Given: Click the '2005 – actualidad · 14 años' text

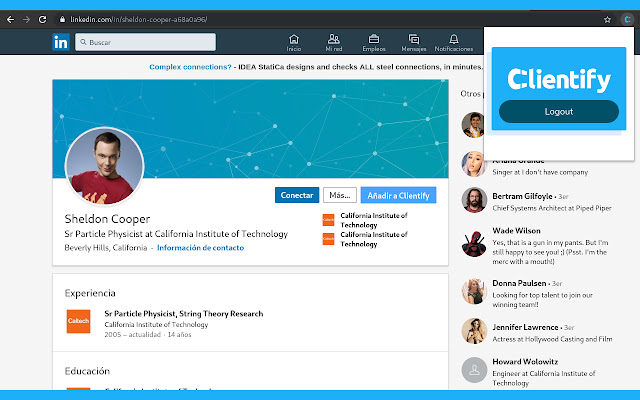Looking at the screenshot, I should (148, 335).
